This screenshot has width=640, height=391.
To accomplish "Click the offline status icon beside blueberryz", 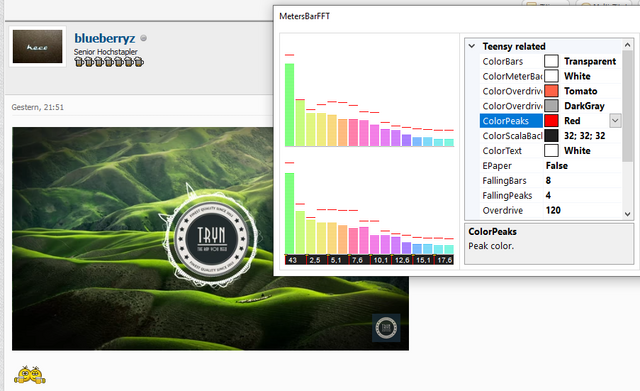I will pyautogui.click(x=143, y=38).
